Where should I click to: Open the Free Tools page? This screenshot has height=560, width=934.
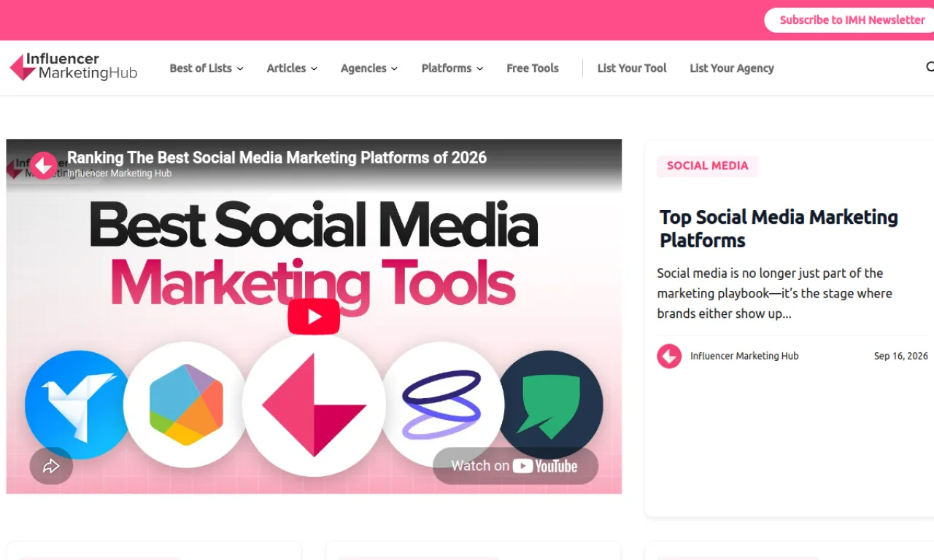click(533, 68)
